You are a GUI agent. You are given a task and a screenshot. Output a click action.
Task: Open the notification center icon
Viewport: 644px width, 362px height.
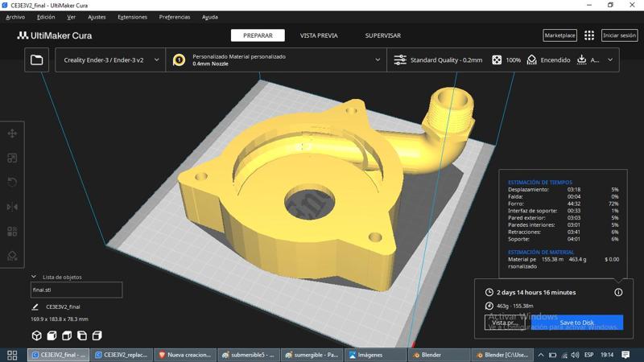coord(625,355)
